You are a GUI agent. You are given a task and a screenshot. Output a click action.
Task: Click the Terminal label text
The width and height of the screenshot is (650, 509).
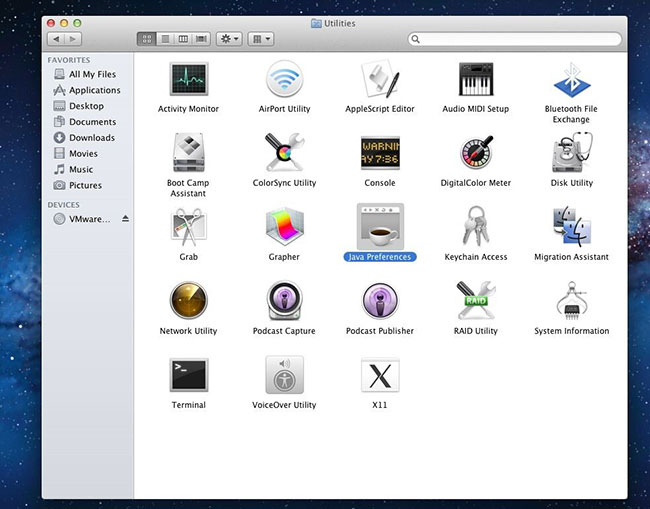189,405
